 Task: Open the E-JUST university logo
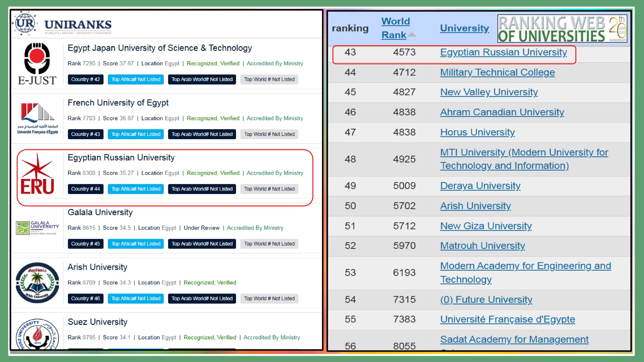(37, 64)
